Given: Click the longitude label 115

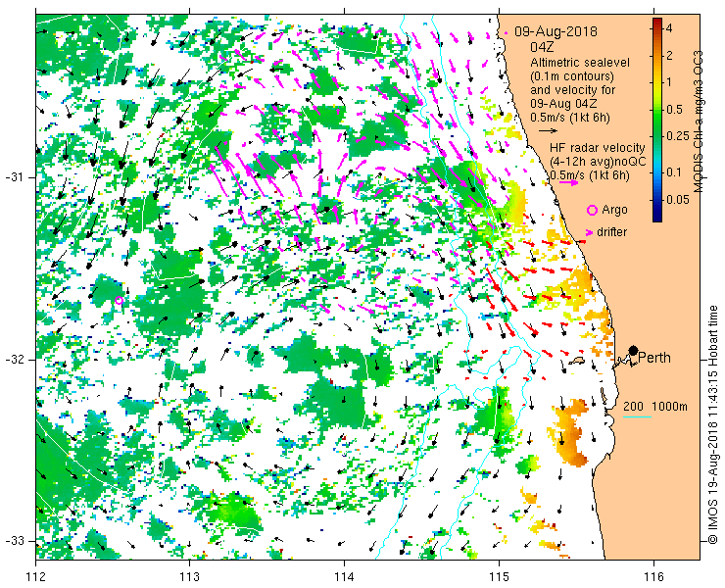Looking at the screenshot, I should coord(499,577).
